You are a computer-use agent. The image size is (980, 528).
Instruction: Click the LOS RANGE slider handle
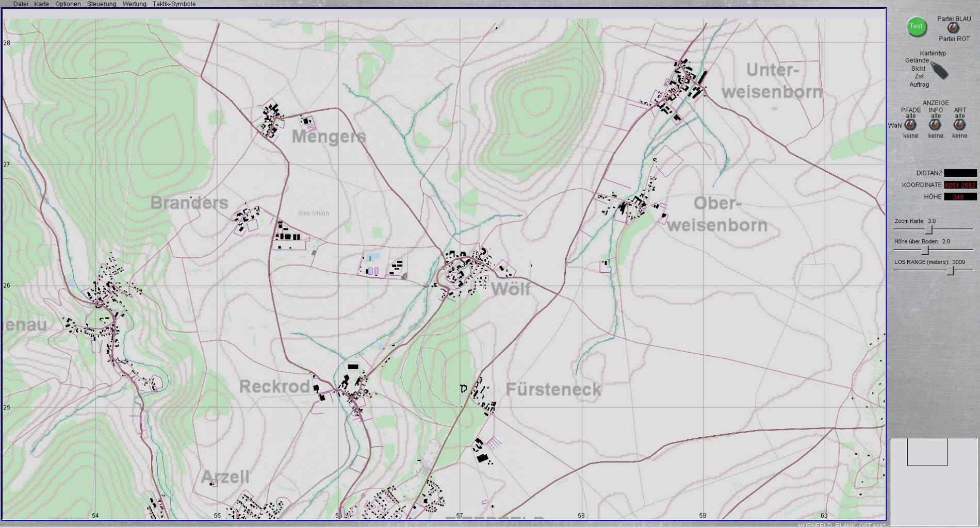[x=951, y=271]
